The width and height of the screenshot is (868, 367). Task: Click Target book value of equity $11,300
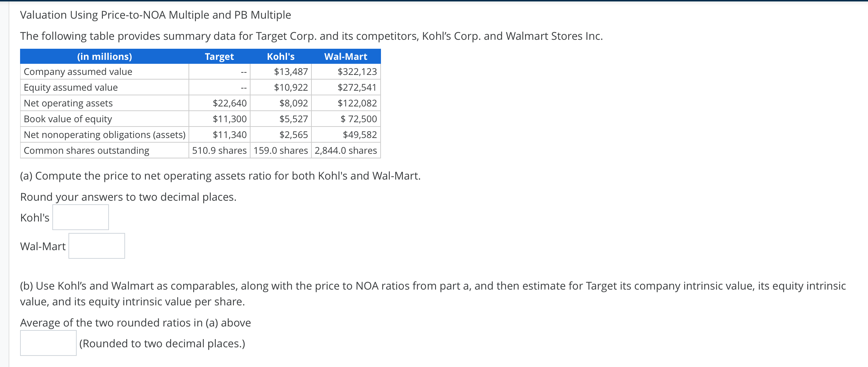(x=230, y=119)
